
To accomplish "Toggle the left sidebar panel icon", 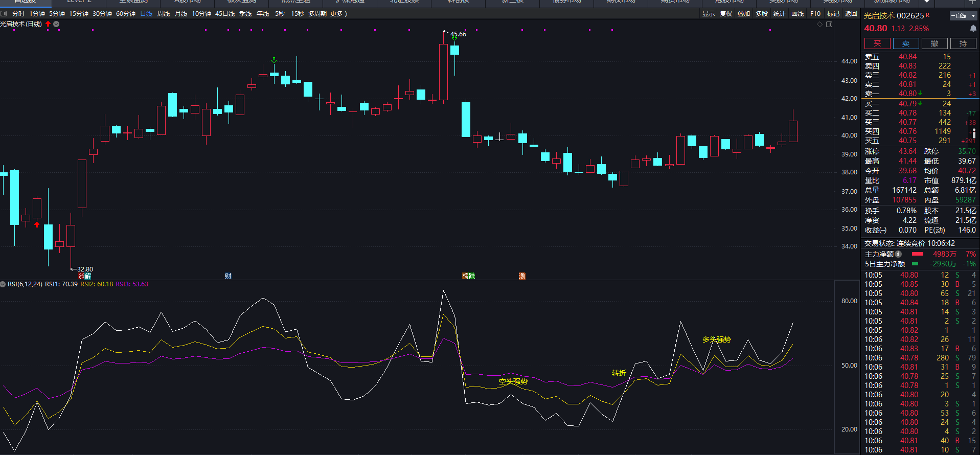I will pyautogui.click(x=4, y=14).
